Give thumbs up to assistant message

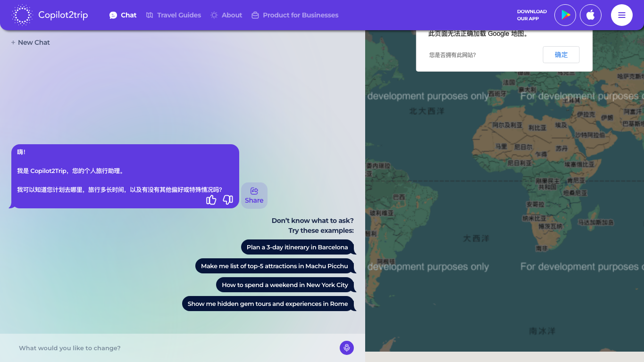(211, 200)
